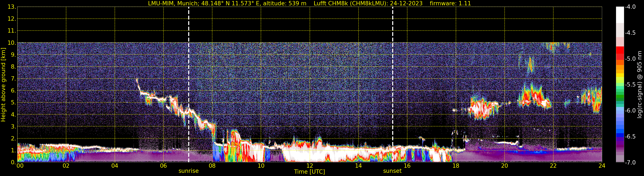Click the sunrise label below the time axis
This screenshot has width=644, height=176.
(x=188, y=171)
